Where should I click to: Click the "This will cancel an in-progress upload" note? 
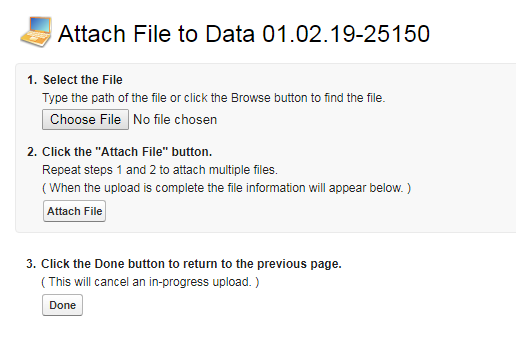[x=150, y=282]
